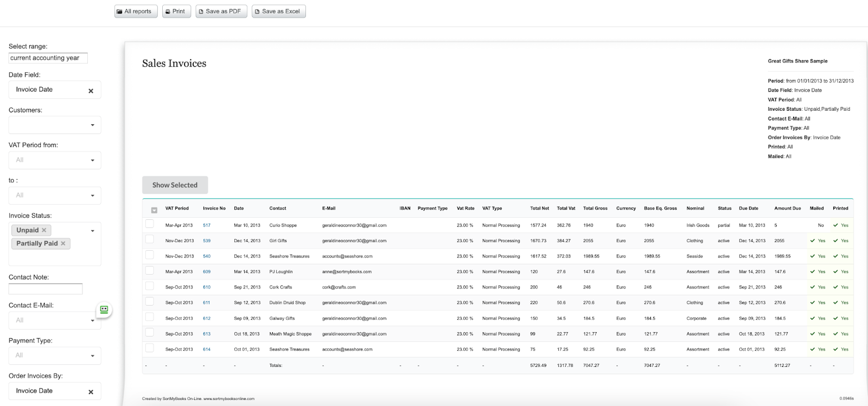
Task: Sort table by Total Gross column header
Action: 595,208
